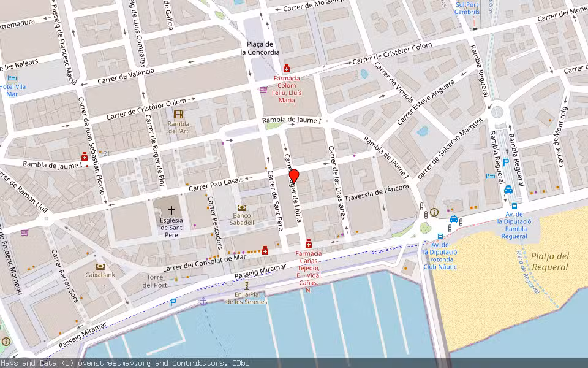588x368 pixels.
Task: Select the parking P icon on Rambla Regueral
Action: click(x=506, y=163)
